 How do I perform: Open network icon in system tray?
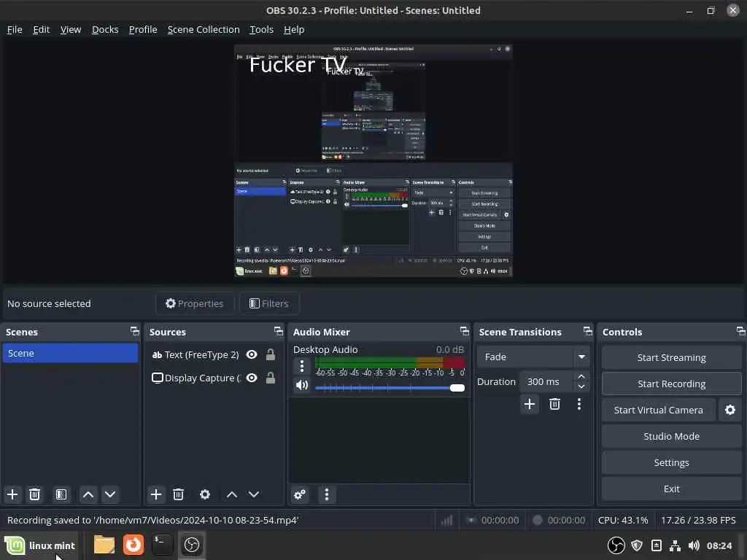coord(675,545)
